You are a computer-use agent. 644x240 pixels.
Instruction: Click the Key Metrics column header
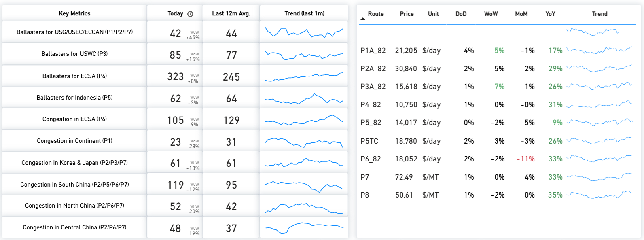tap(74, 13)
